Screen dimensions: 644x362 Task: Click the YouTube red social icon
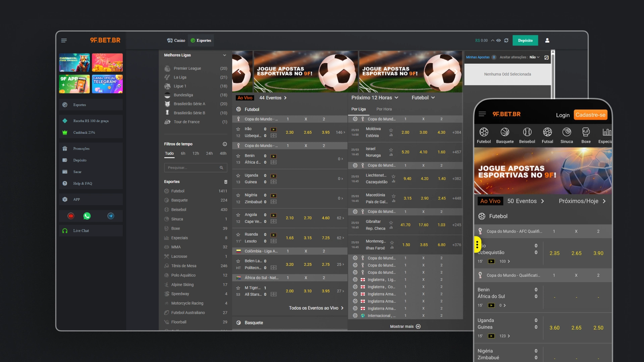point(71,216)
